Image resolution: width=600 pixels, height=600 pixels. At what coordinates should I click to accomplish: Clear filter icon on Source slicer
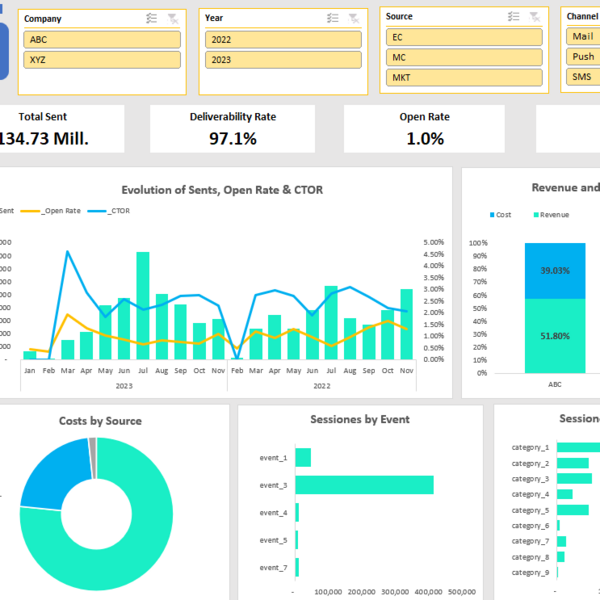click(x=535, y=16)
